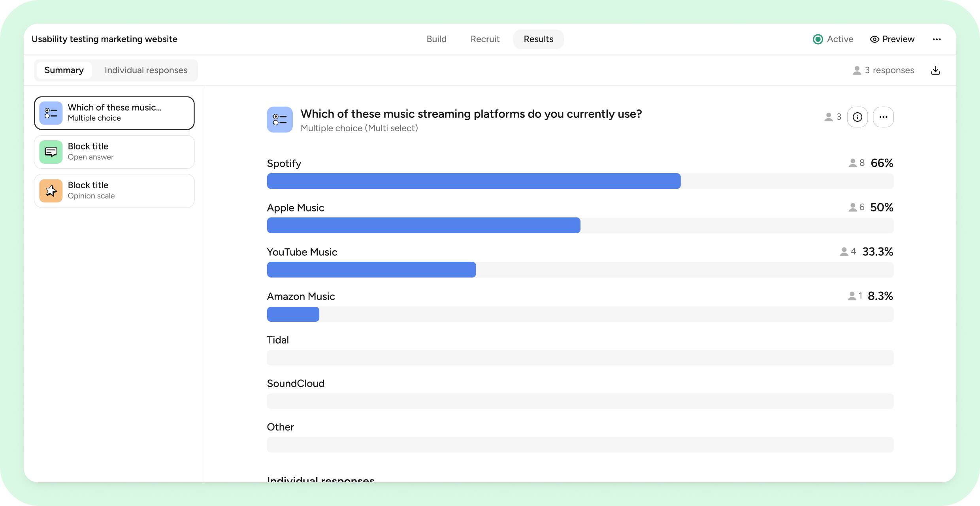Click Spotify's result progress bar
The height and width of the screenshot is (506, 980).
point(473,181)
